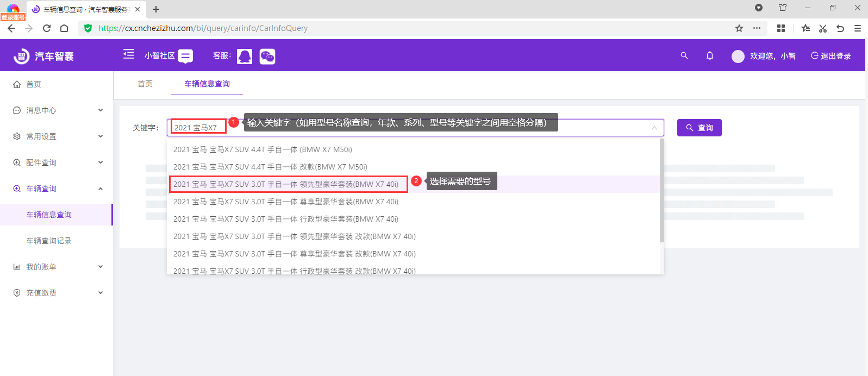The width and height of the screenshot is (868, 376).
Task: Open the browser skin shirt icon
Action: pyautogui.click(x=783, y=8)
